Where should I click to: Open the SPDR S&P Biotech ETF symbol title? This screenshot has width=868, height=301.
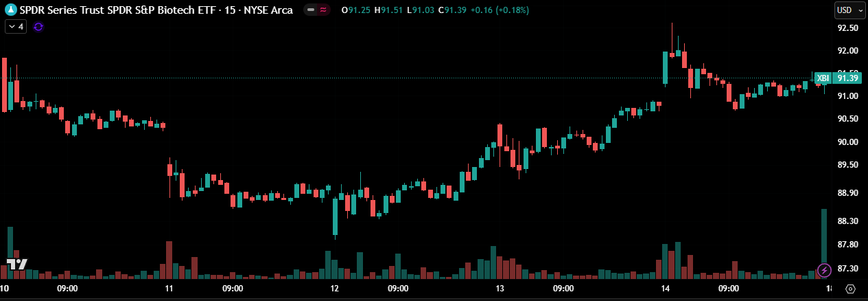point(157,10)
